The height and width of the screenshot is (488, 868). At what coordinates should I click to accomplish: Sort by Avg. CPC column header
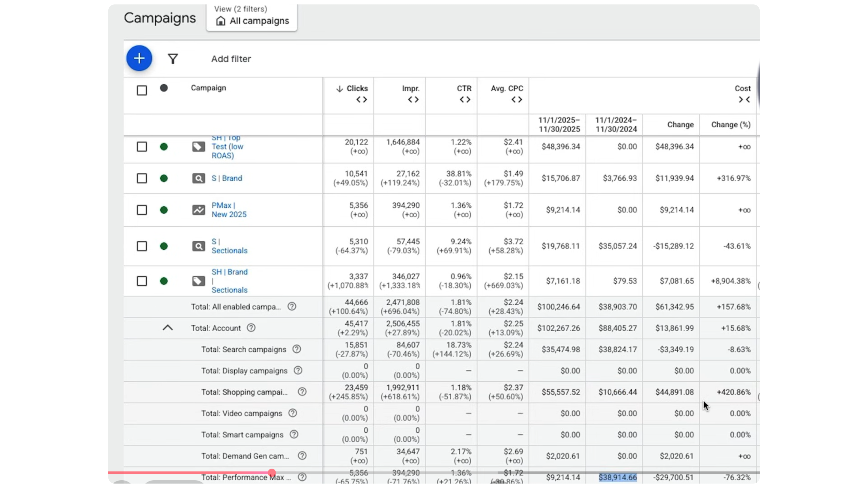pos(507,89)
